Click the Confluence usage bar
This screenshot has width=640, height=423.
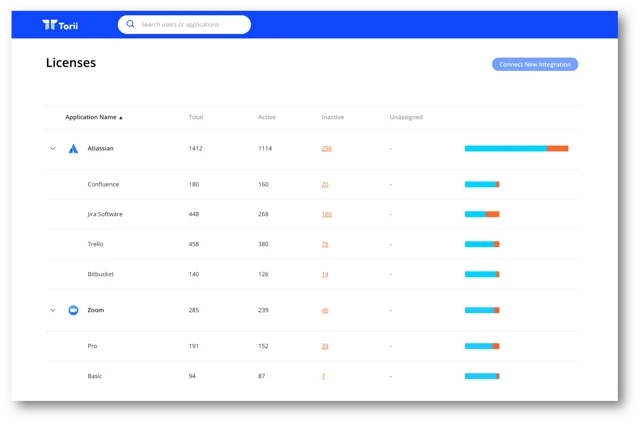[x=482, y=185]
